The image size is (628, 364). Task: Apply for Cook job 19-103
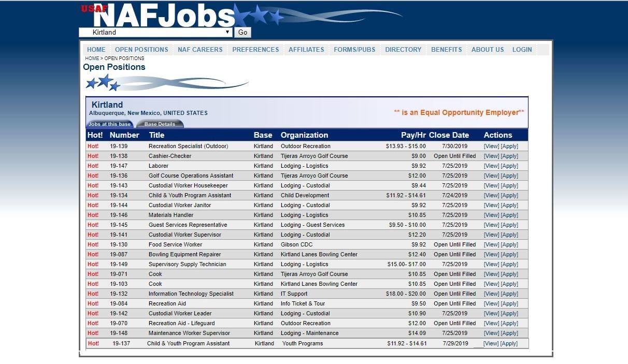click(509, 284)
